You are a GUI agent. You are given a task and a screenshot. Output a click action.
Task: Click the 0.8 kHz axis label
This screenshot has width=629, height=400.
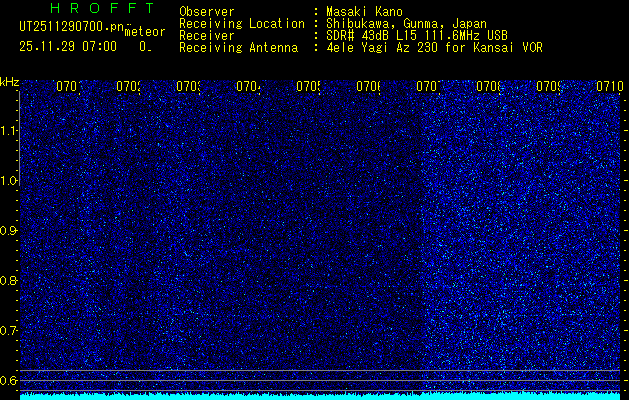(x=9, y=280)
